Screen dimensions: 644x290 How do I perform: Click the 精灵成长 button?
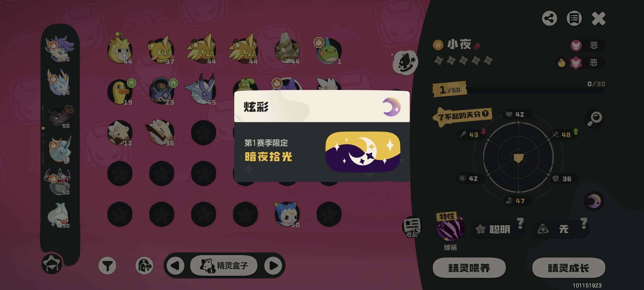[569, 268]
